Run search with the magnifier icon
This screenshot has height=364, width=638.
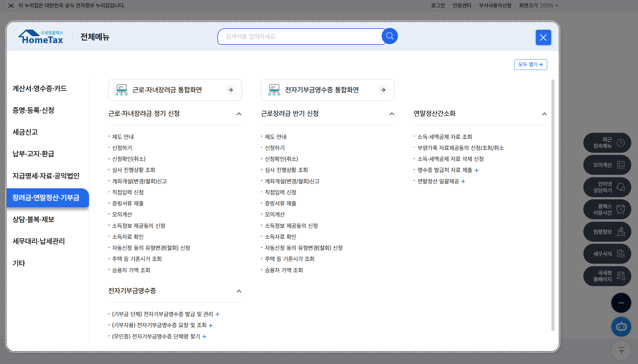click(389, 36)
